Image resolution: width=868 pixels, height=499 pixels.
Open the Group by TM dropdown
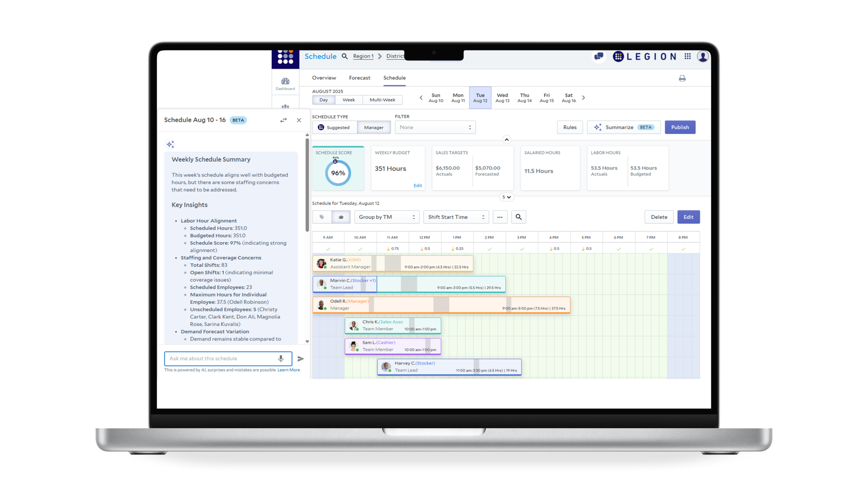pos(387,217)
